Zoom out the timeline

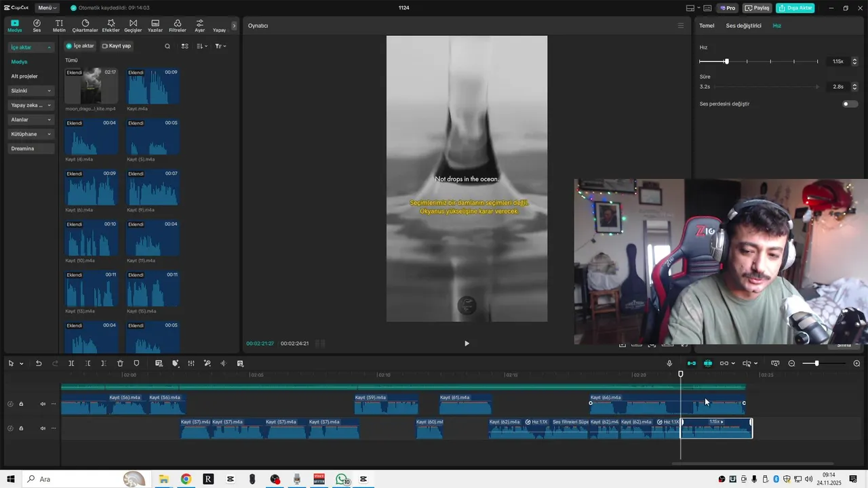(x=791, y=363)
